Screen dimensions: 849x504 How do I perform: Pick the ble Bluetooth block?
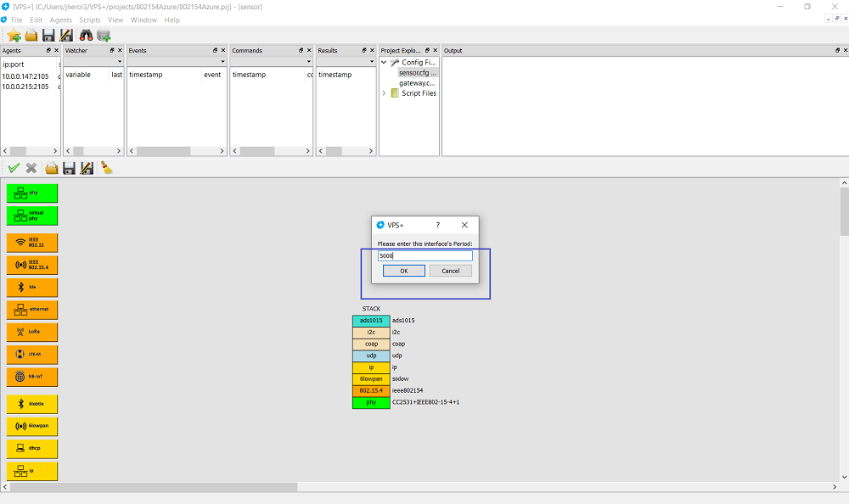click(32, 287)
